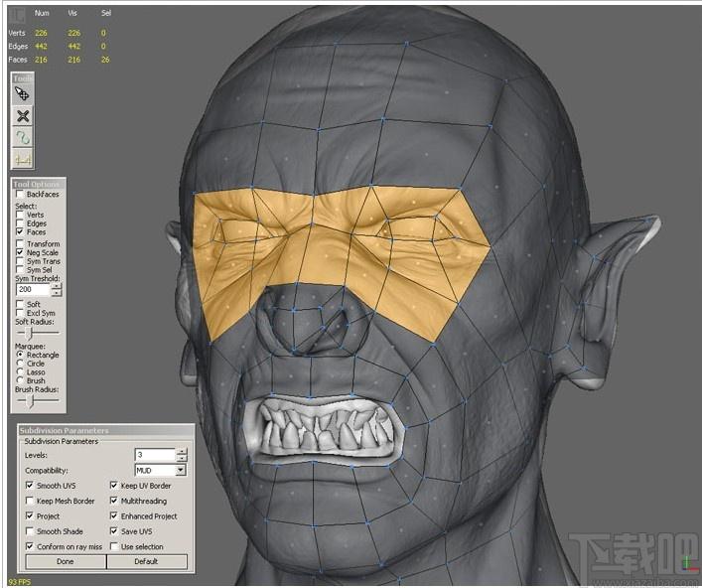Viewport: 702px width, 588px height.
Task: Click the Default button
Action: pos(146,561)
